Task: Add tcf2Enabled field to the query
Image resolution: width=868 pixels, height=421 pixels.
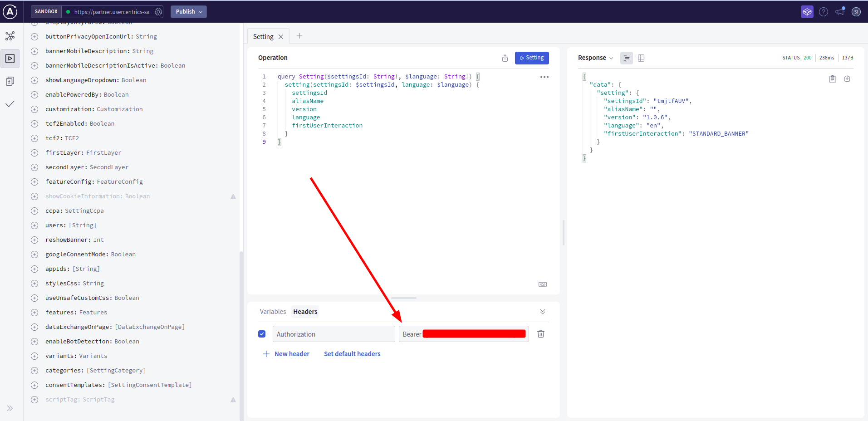Action: [x=34, y=124]
